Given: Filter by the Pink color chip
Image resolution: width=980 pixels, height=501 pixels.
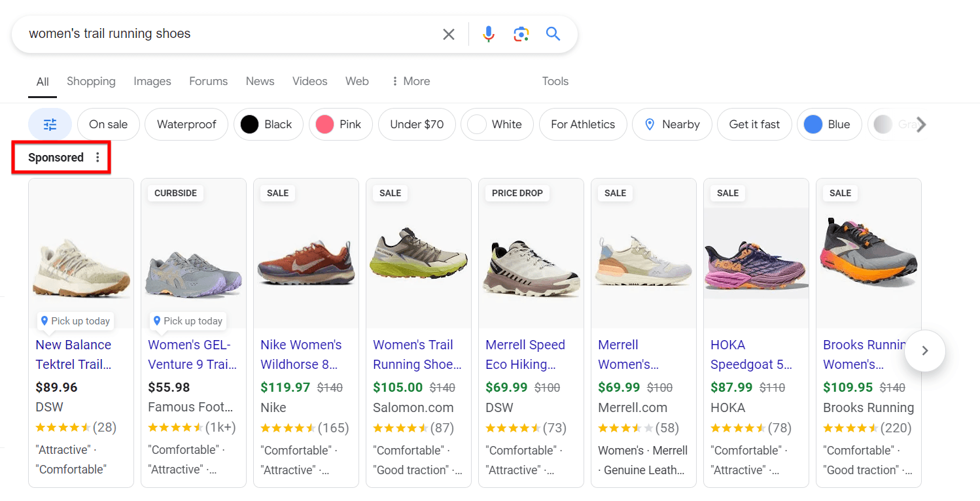Looking at the screenshot, I should 340,124.
